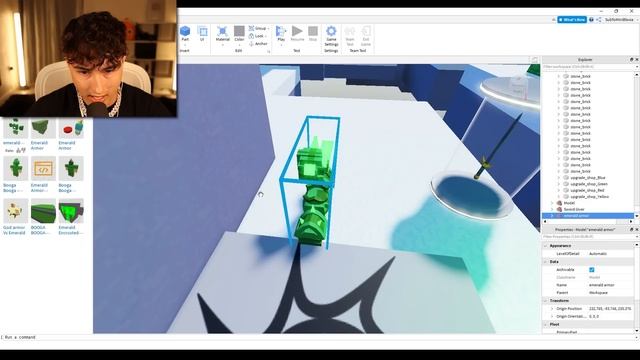
Task: Group the selected objects
Action: coord(258,29)
